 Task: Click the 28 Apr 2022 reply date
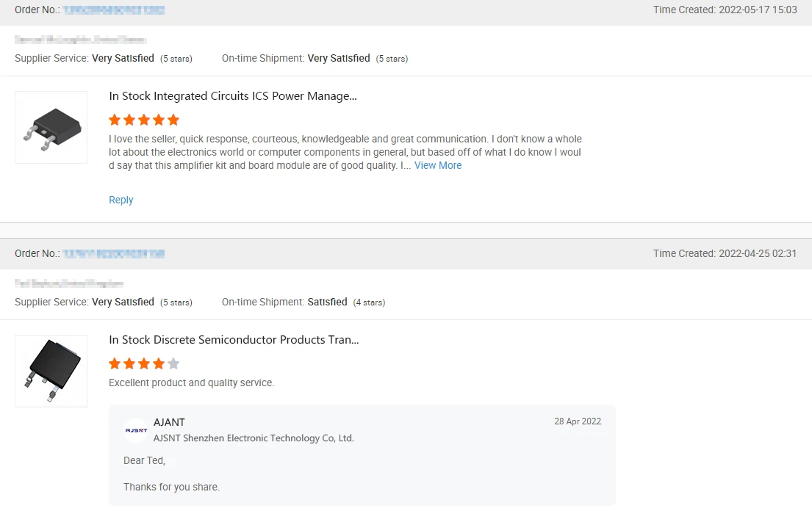pos(578,421)
